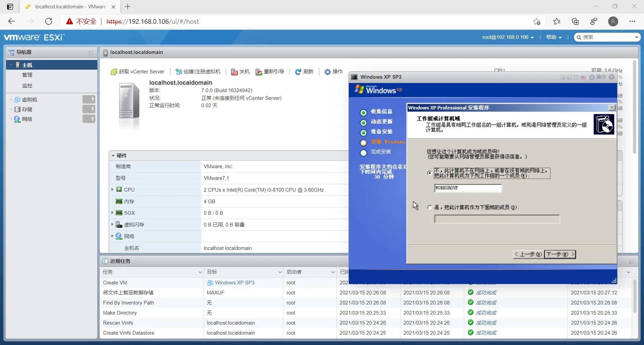Open the 任务 column filter dropdown
The width and height of the screenshot is (644, 345).
click(200, 272)
